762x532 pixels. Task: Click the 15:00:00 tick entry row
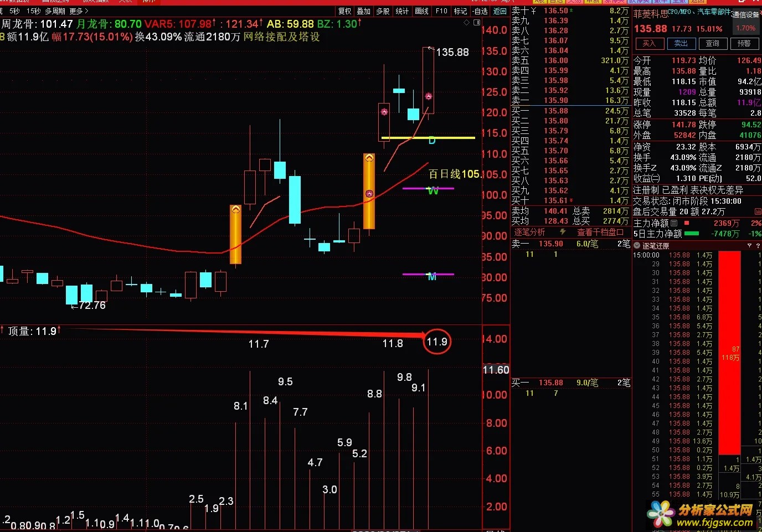click(x=696, y=255)
